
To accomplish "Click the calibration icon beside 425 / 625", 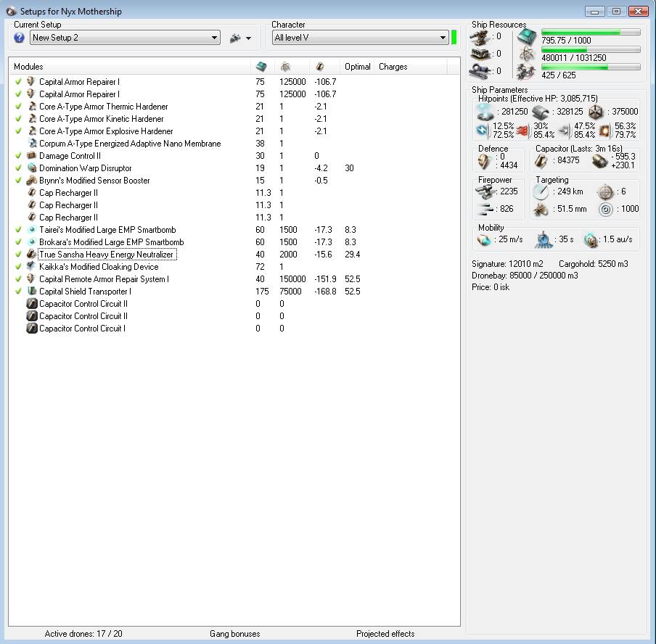I will [526, 72].
